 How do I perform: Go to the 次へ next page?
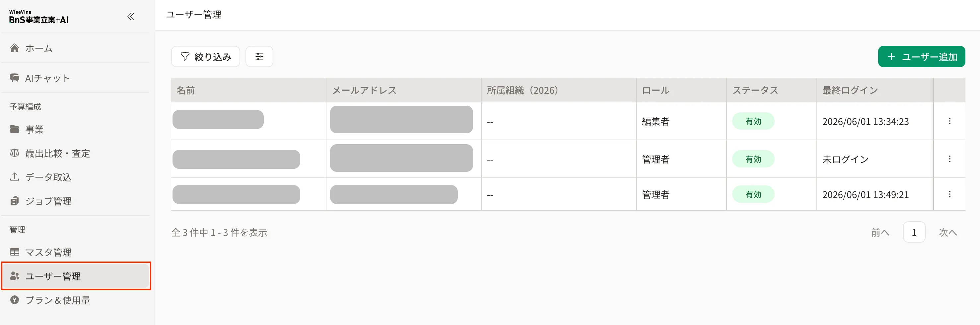[947, 232]
